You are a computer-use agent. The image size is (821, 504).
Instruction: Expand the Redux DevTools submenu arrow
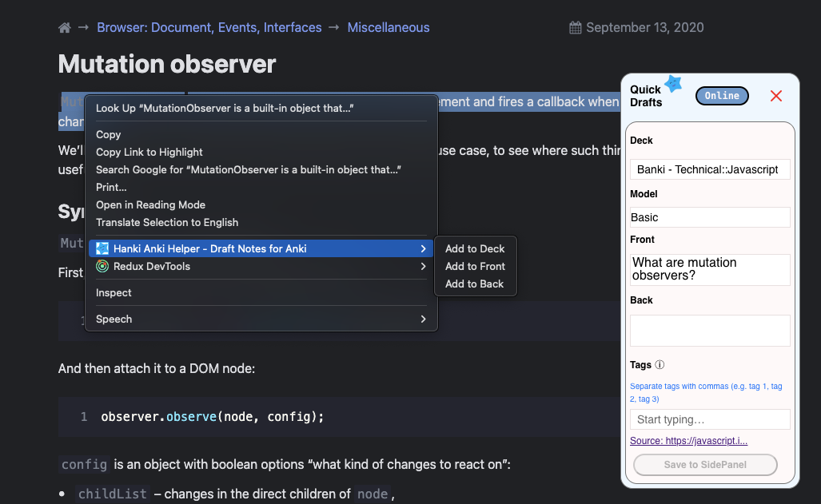click(x=423, y=267)
